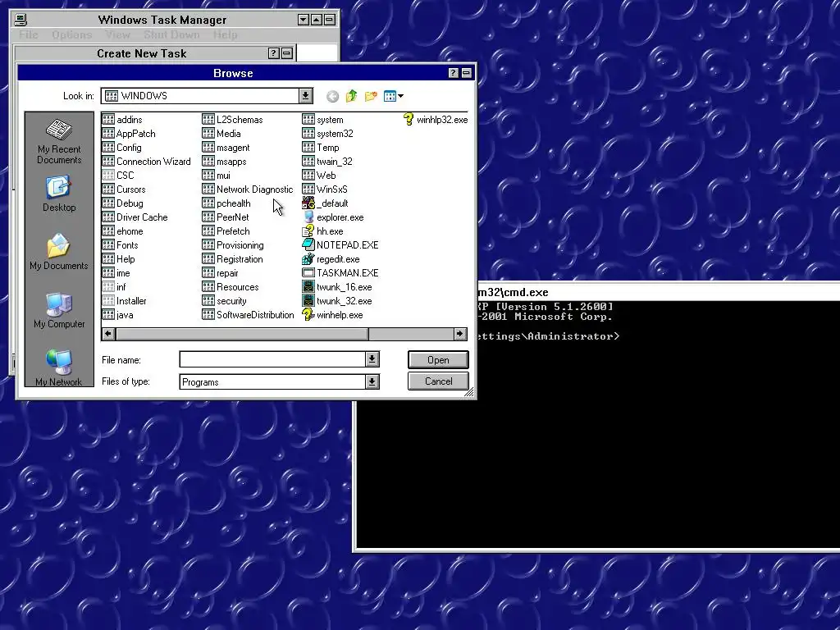The image size is (840, 630).
Task: Click the cmd.exe window title bar
Action: pos(658,292)
